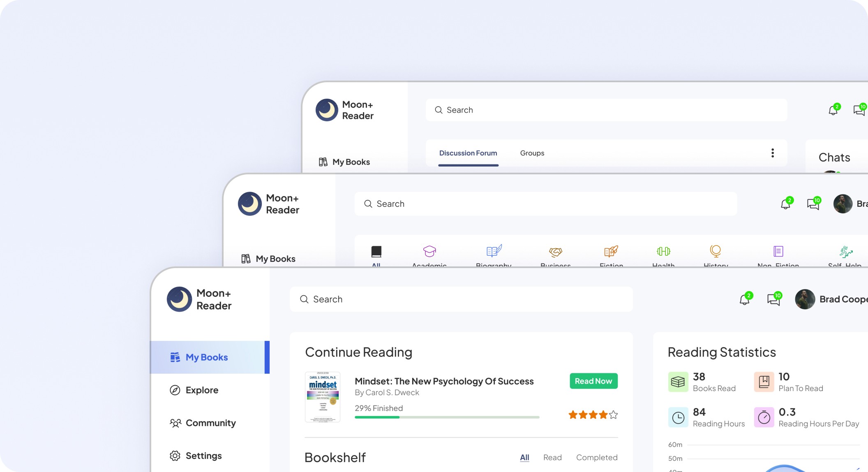Screen dimensions: 868x472
Task: Select the Explore navigation icon
Action: pos(175,390)
